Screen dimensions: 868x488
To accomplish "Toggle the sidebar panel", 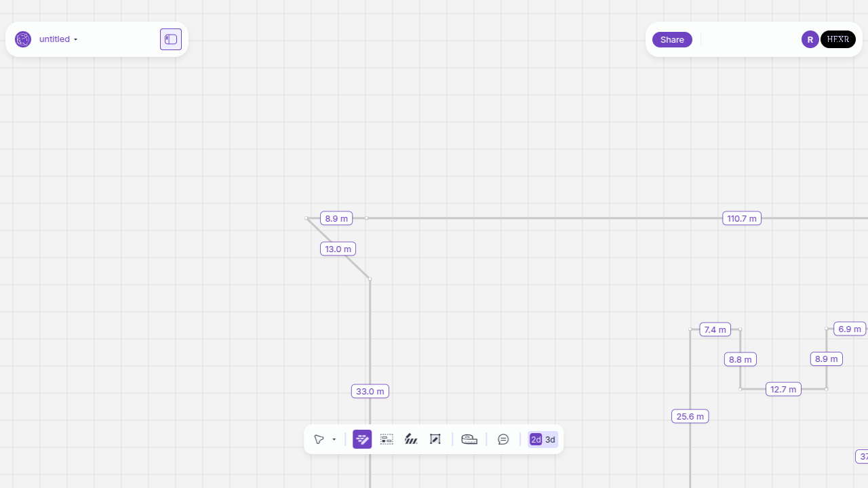I will coord(171,39).
